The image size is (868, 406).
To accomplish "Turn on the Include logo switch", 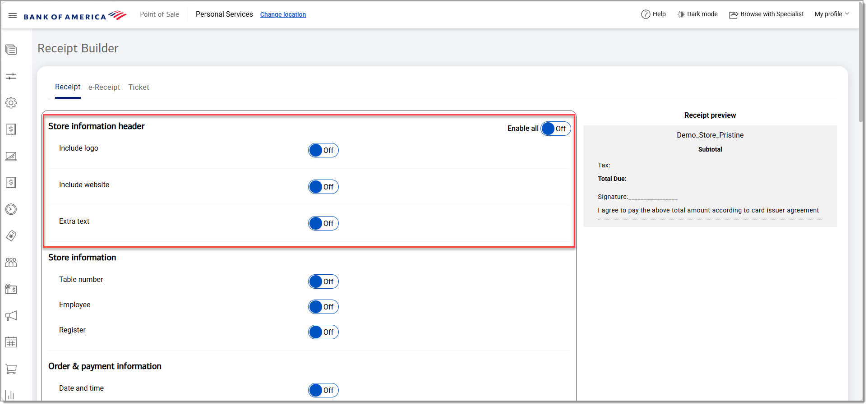I will [323, 150].
